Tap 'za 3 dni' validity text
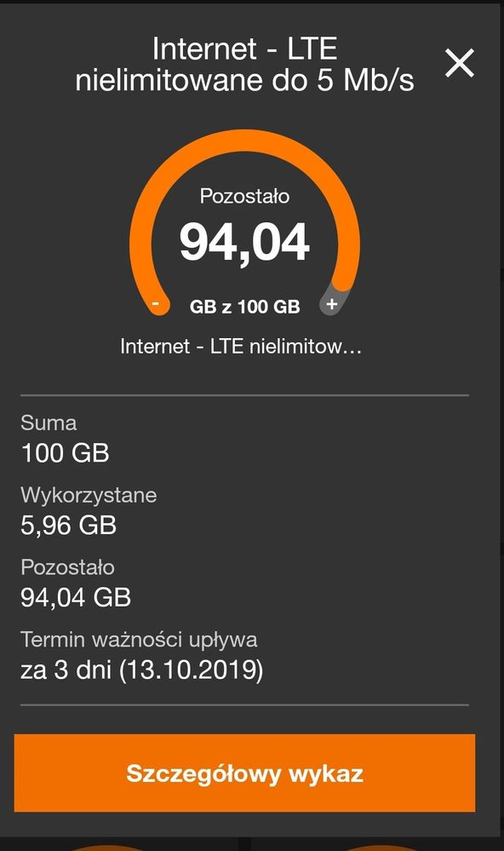 tap(58, 671)
